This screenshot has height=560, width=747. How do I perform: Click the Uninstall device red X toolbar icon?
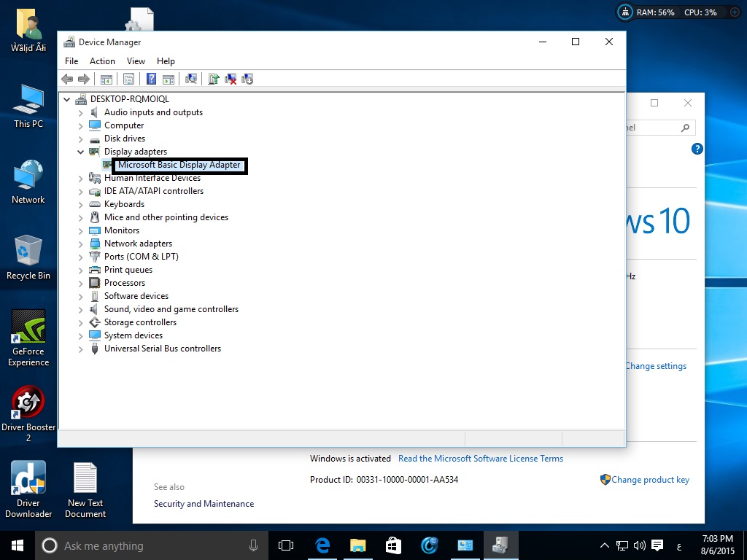click(x=231, y=79)
